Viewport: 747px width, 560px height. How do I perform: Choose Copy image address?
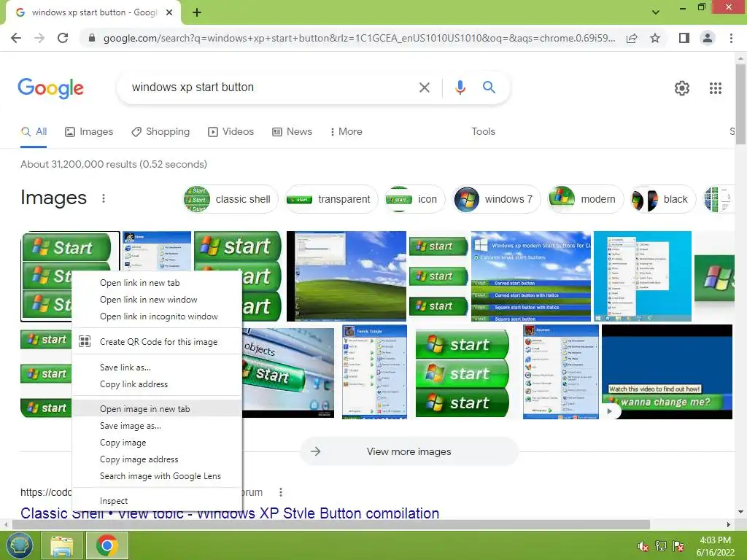tap(157, 459)
